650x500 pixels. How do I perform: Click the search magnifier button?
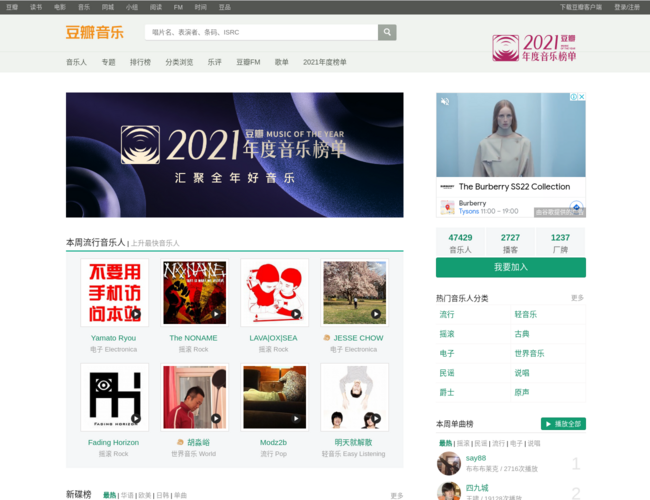(387, 32)
